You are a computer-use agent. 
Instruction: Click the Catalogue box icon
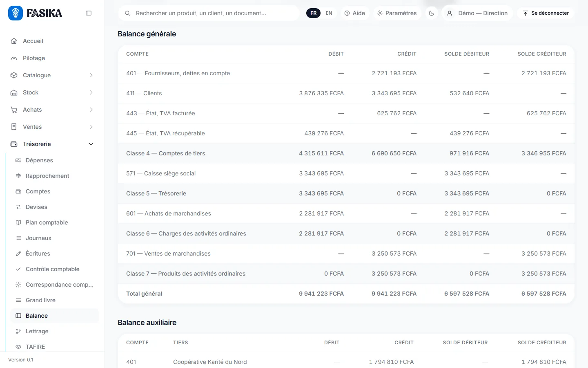[x=14, y=75]
